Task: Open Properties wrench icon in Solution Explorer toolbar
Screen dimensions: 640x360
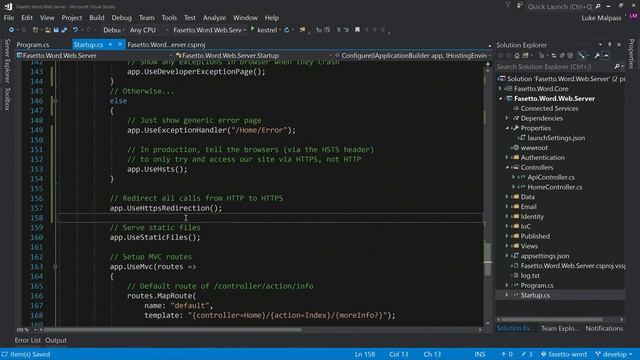Action: pyautogui.click(x=597, y=56)
